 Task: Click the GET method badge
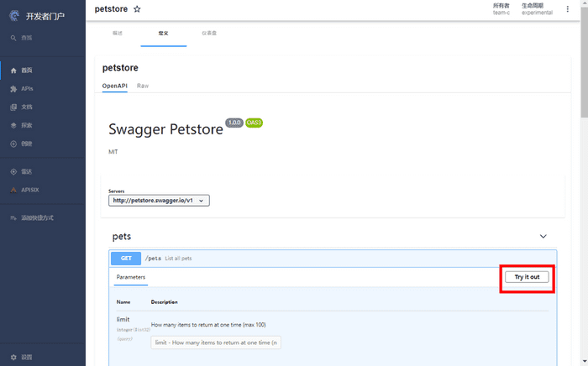[x=126, y=259]
